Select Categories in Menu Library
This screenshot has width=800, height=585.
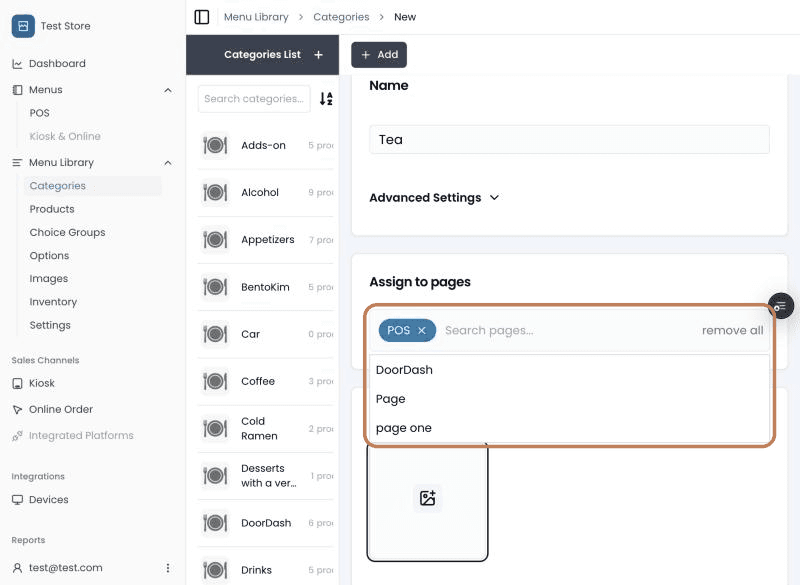tap(92, 186)
